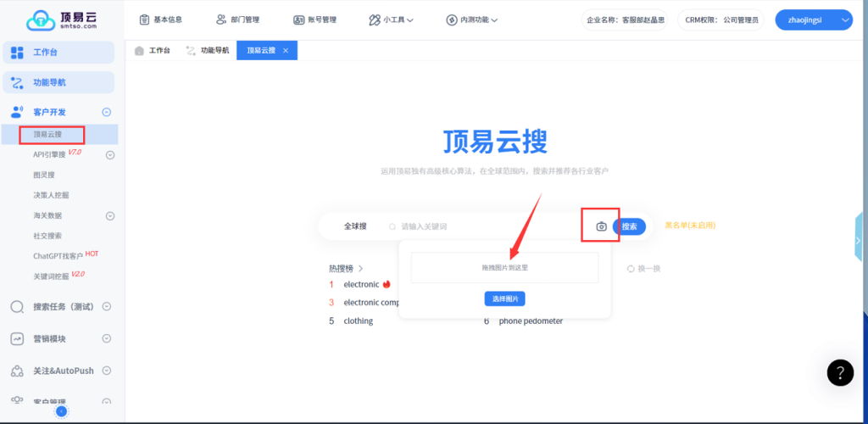The height and width of the screenshot is (424, 868).
Task: Close the 顶易云搜 tab
Action: pyautogui.click(x=286, y=51)
